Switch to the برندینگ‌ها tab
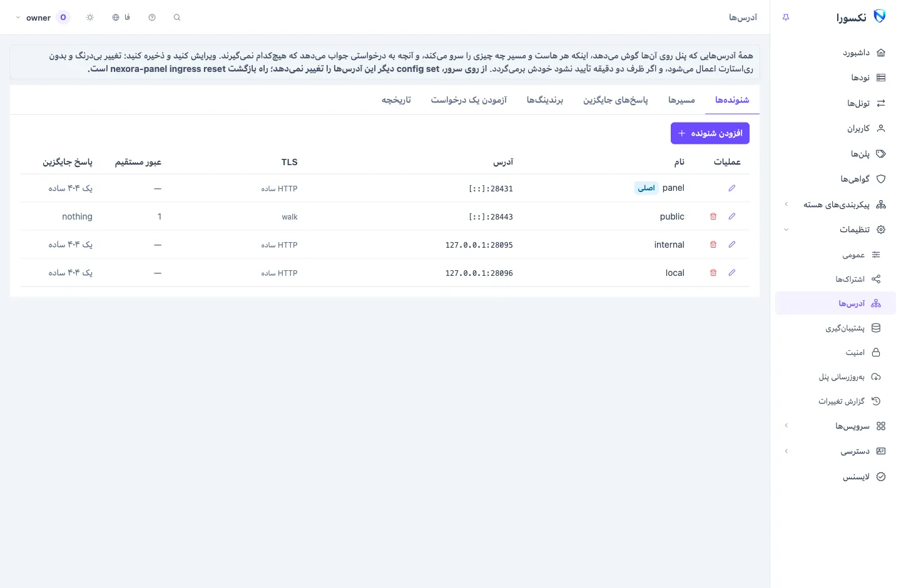The image size is (901, 588). tap(545, 100)
